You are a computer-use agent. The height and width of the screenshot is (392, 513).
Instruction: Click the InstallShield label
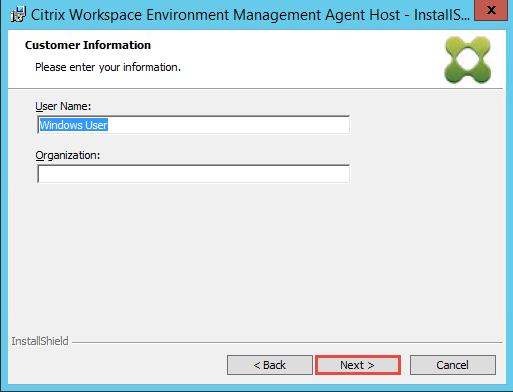40,341
